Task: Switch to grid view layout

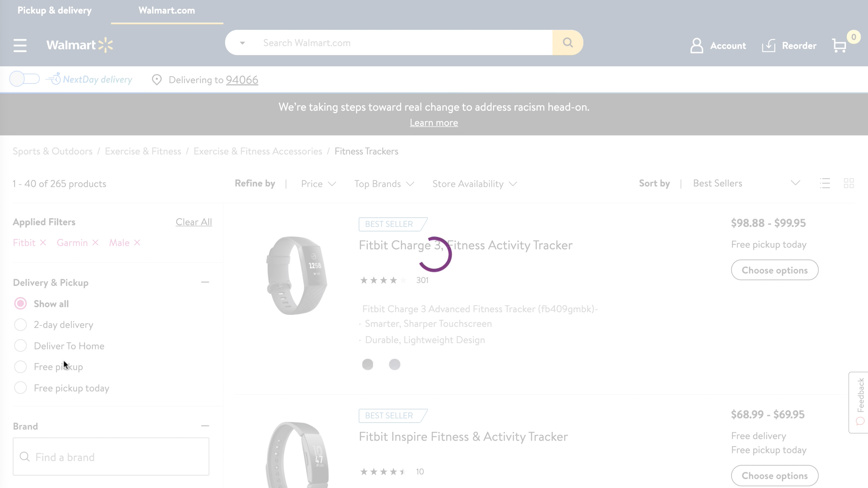Action: [848, 183]
